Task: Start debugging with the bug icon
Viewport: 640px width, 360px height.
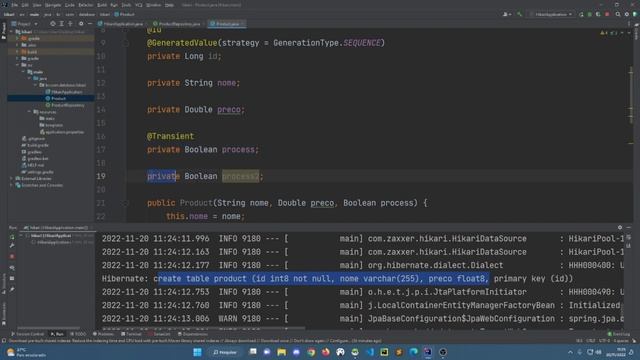Action: pos(589,14)
